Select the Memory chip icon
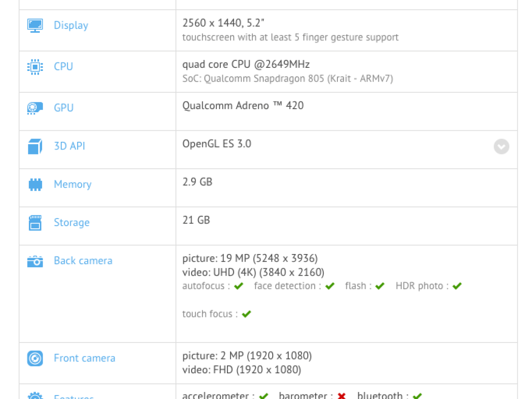 point(35,184)
